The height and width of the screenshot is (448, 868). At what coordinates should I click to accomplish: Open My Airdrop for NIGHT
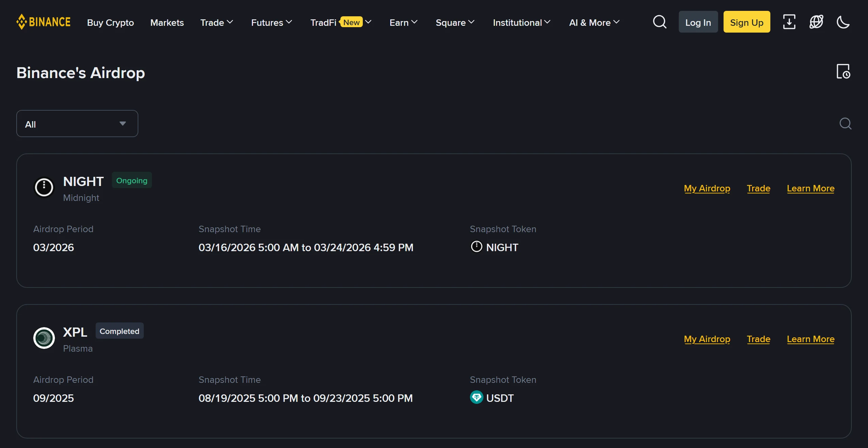(707, 188)
